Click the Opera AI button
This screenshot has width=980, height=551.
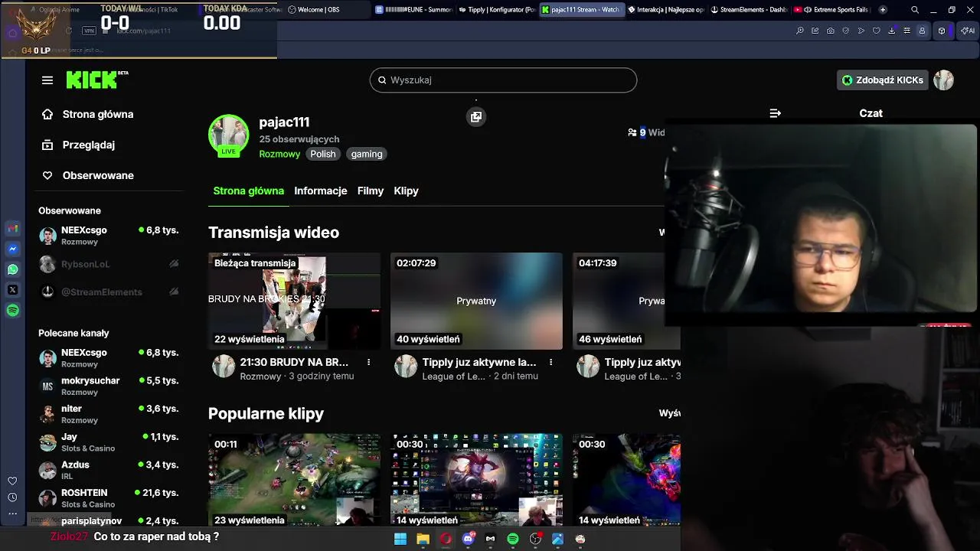[968, 31]
